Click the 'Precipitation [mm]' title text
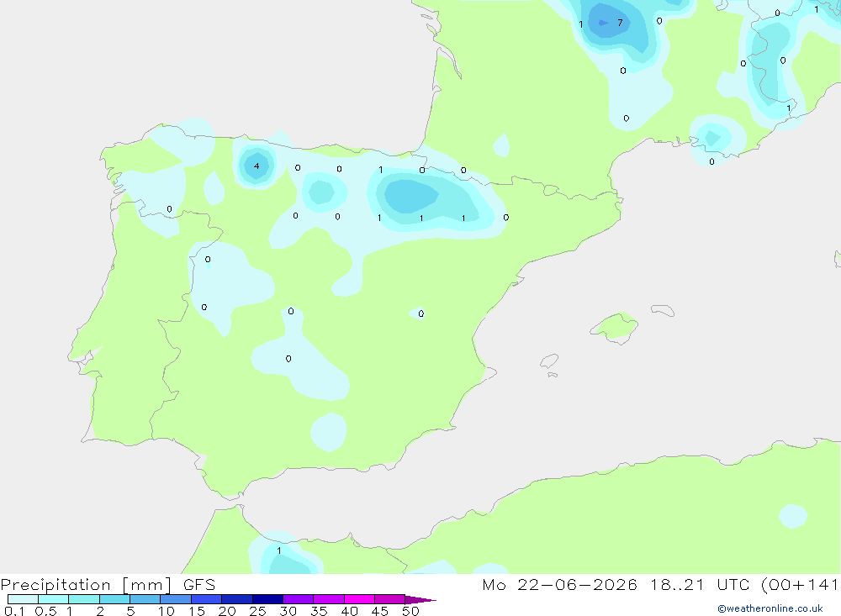Screen dimensions: 841x616 click(x=86, y=585)
